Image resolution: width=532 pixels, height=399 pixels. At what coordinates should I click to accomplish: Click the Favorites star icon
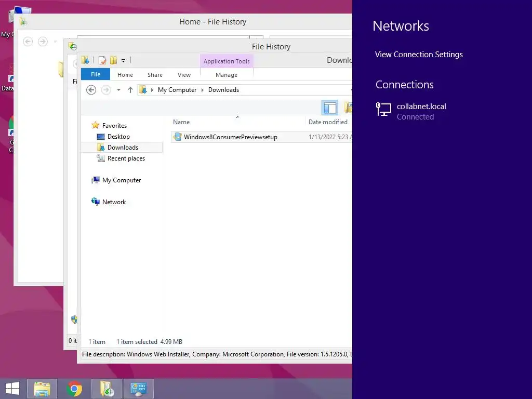96,125
